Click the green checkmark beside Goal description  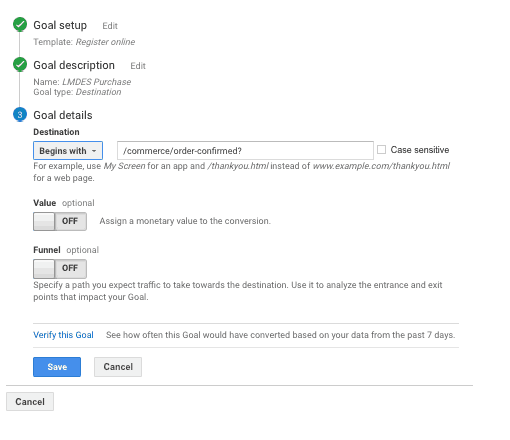[x=20, y=64]
